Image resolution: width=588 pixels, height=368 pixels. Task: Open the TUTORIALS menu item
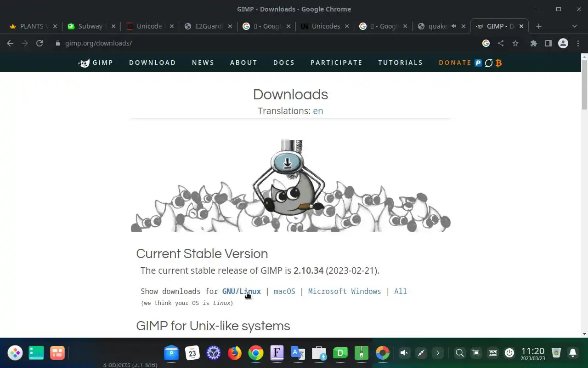[401, 63]
